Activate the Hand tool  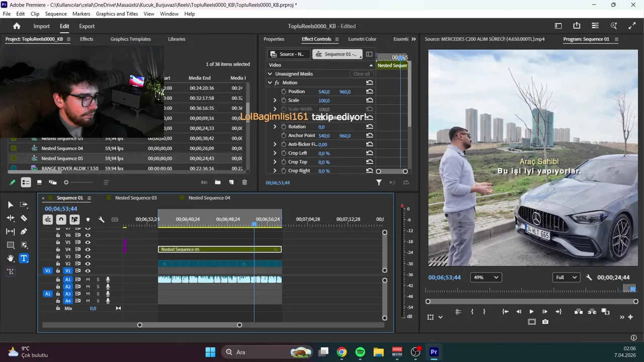[x=10, y=258]
